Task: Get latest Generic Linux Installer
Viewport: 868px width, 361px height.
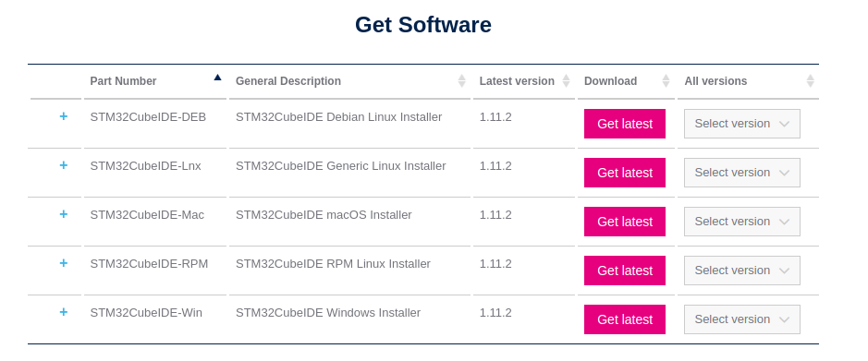Action: click(x=625, y=173)
